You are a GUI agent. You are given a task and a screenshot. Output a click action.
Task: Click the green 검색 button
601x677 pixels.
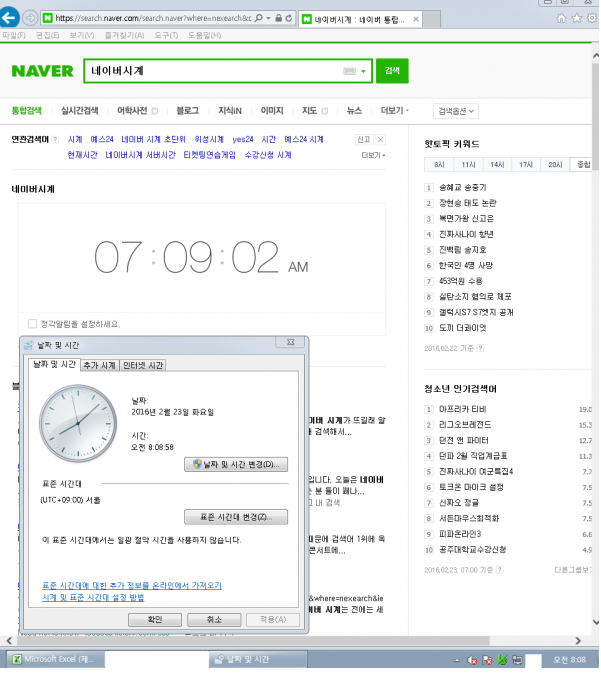pos(392,71)
